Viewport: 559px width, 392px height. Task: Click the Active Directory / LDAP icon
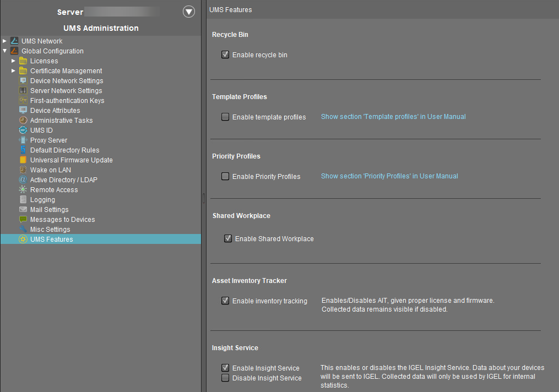click(23, 180)
